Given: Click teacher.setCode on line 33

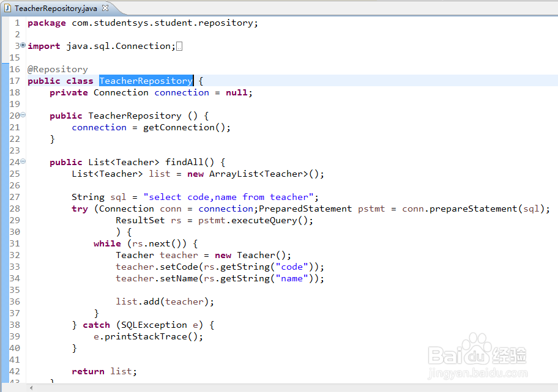Looking at the screenshot, I should pos(157,267).
